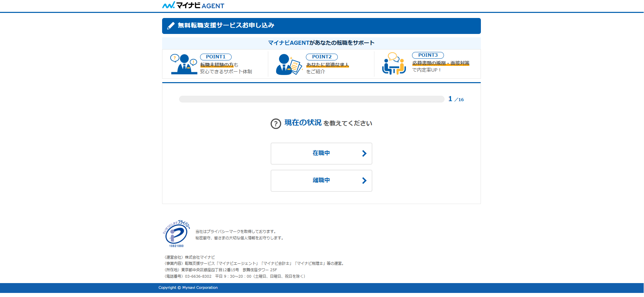Click the 当社はプライバシーマークを取得しております text
Image resolution: width=644 pixels, height=297 pixels.
point(236,231)
